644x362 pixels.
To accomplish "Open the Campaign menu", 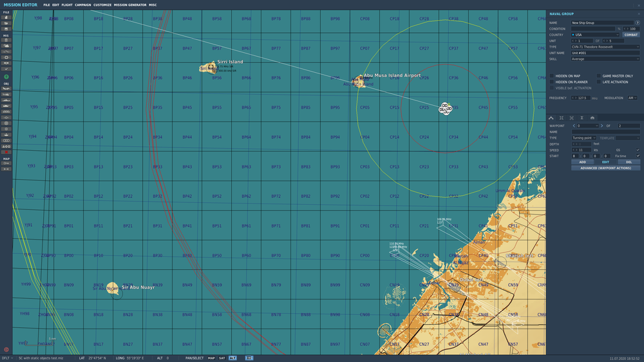I will [x=83, y=5].
